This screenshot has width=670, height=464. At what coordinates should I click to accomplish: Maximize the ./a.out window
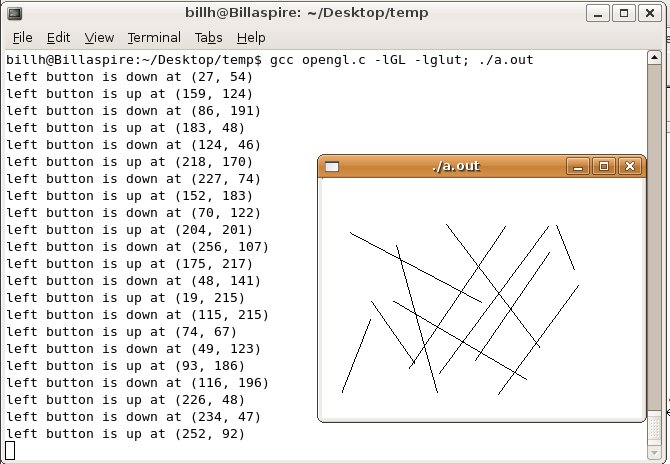(602, 167)
